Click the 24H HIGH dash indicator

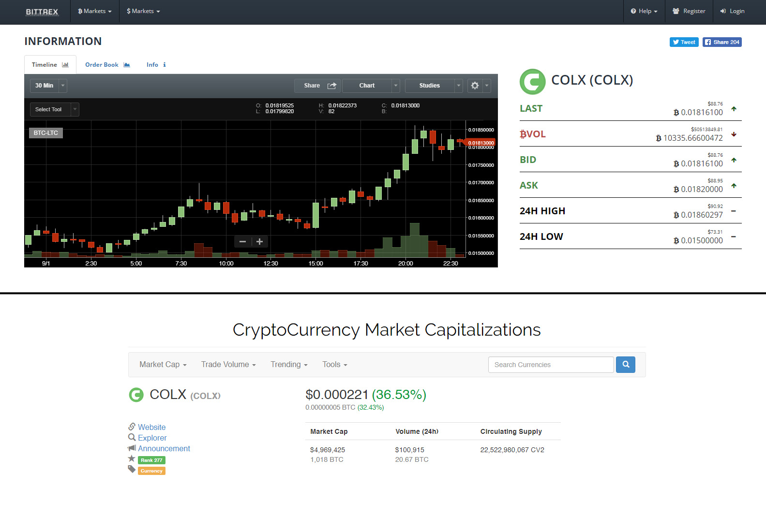(x=734, y=211)
